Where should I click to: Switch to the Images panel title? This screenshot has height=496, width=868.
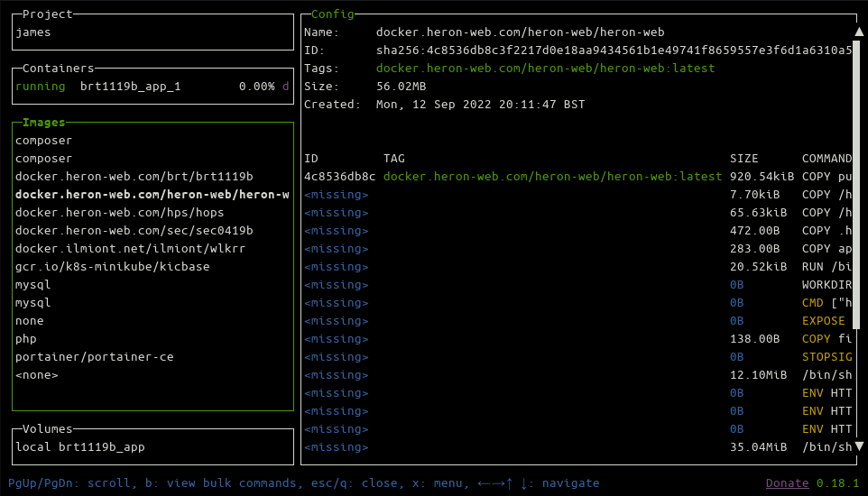43,123
